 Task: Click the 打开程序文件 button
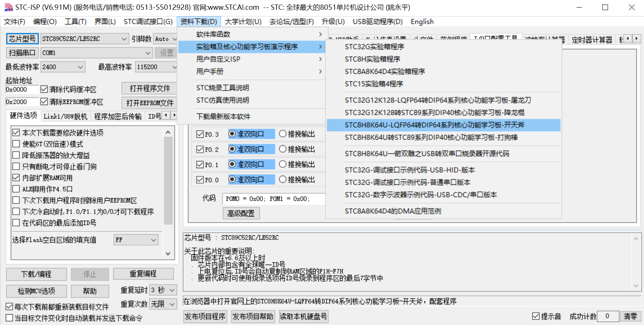click(x=150, y=89)
